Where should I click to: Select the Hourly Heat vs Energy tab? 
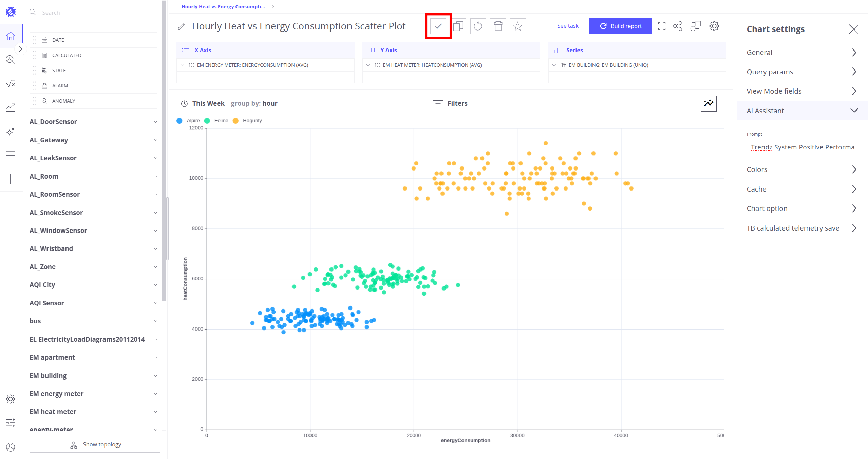(x=223, y=7)
